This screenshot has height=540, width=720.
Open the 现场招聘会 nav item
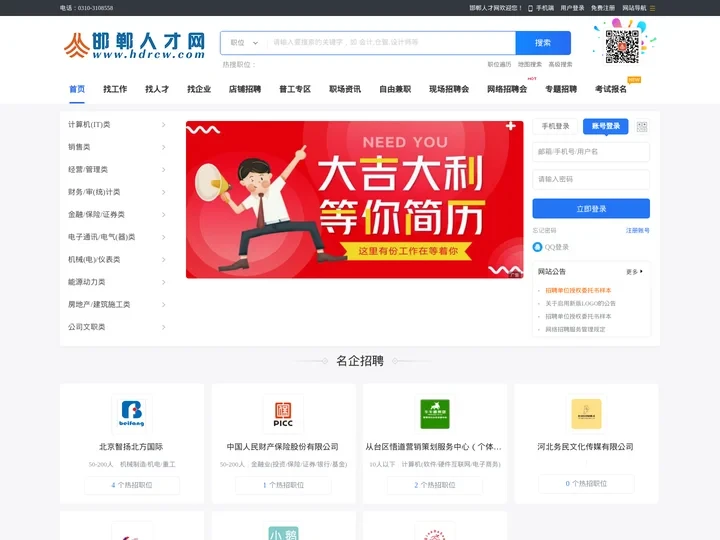pyautogui.click(x=449, y=89)
